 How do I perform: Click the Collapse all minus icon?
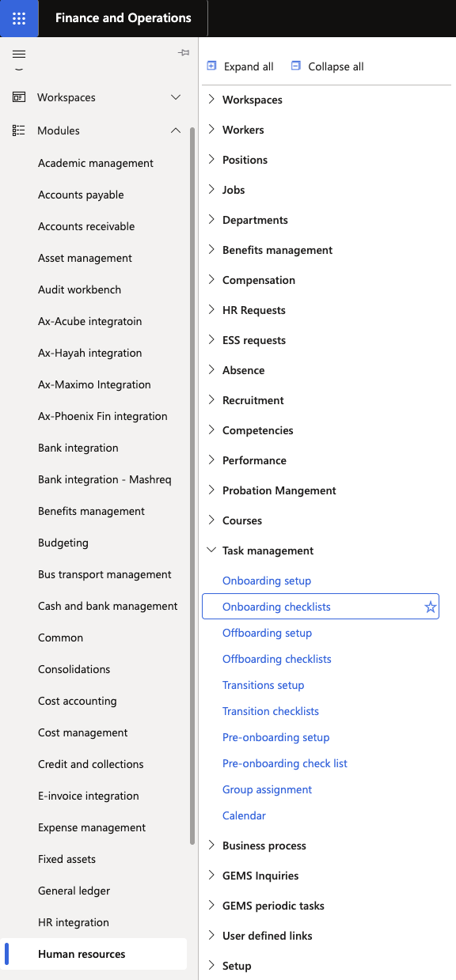pyautogui.click(x=296, y=66)
